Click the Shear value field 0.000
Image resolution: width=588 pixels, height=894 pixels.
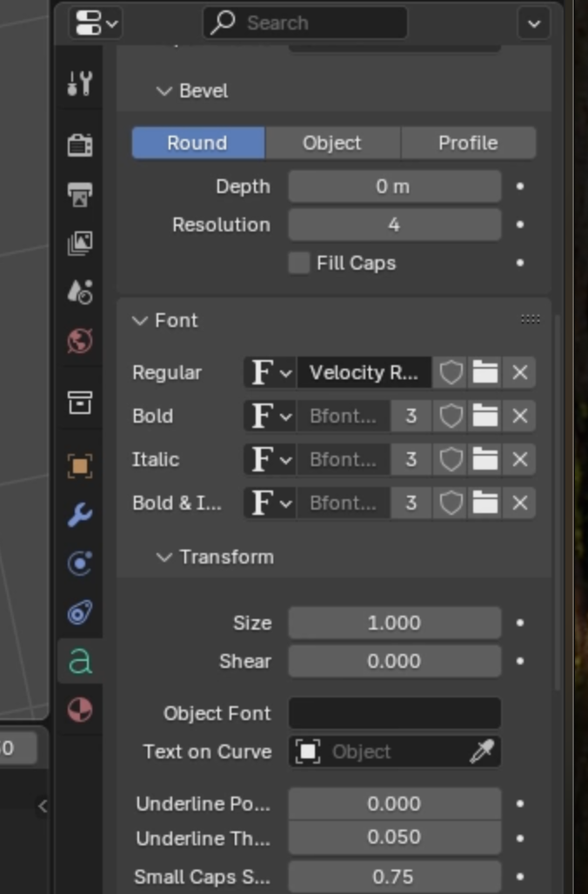395,661
